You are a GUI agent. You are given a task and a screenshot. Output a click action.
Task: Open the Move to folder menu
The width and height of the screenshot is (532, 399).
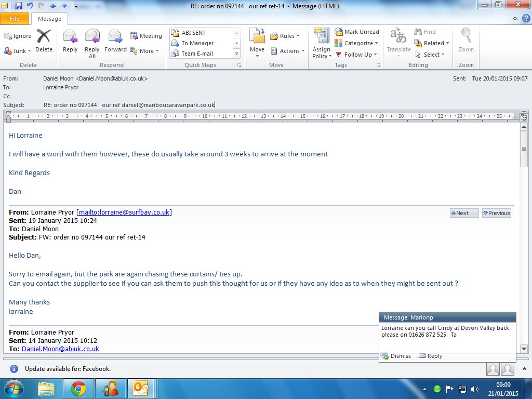pyautogui.click(x=257, y=43)
